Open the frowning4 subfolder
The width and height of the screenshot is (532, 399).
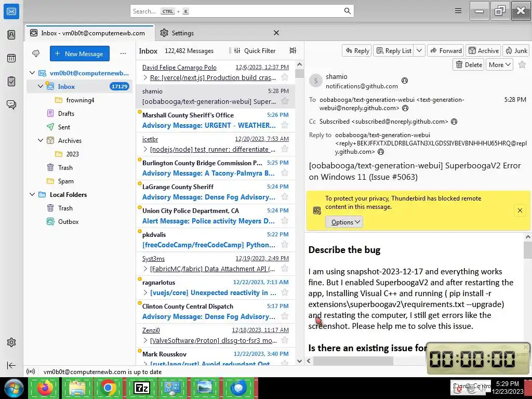coord(79,100)
